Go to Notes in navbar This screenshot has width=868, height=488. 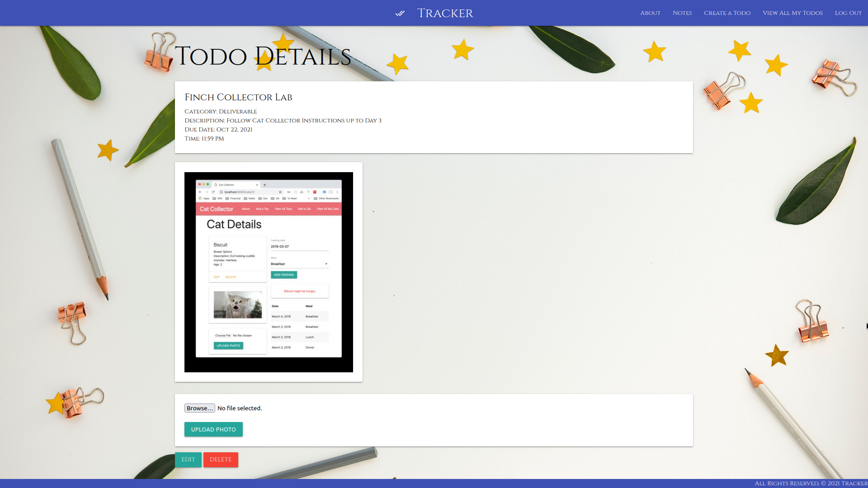point(682,13)
